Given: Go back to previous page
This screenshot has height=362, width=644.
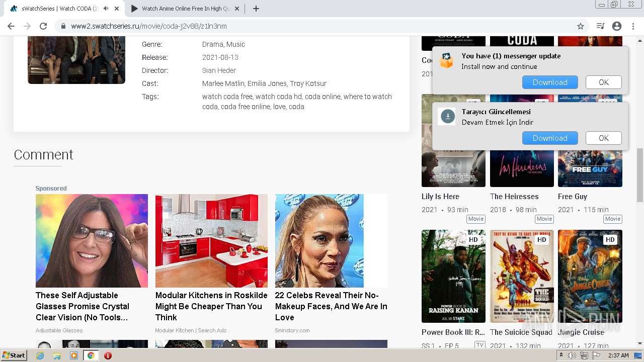Looking at the screenshot, I should click(11, 26).
